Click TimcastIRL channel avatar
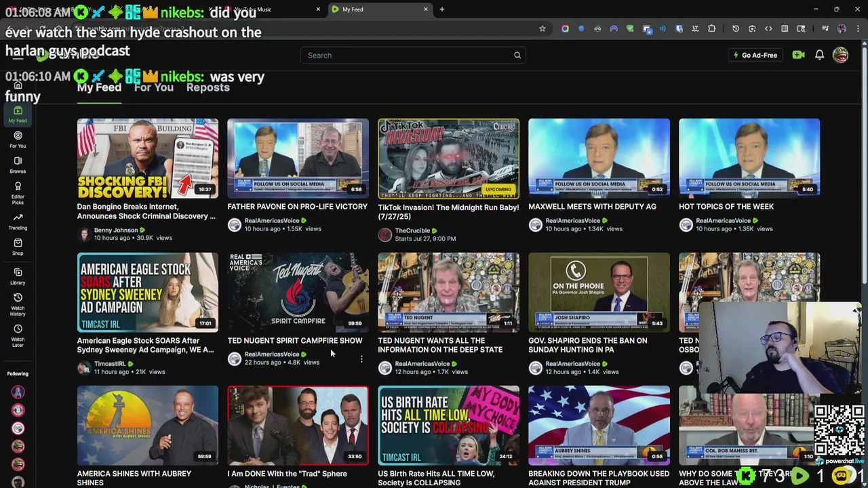The image size is (868, 488). (x=84, y=368)
